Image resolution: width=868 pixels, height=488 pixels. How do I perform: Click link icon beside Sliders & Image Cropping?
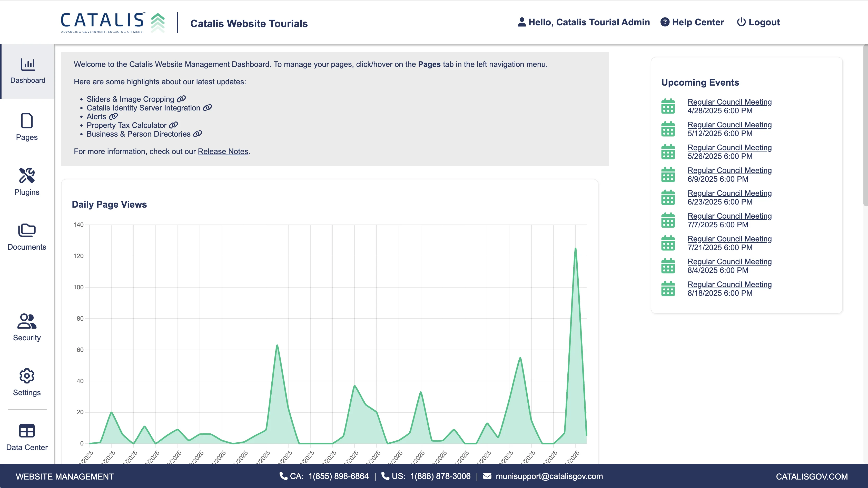coord(181,99)
